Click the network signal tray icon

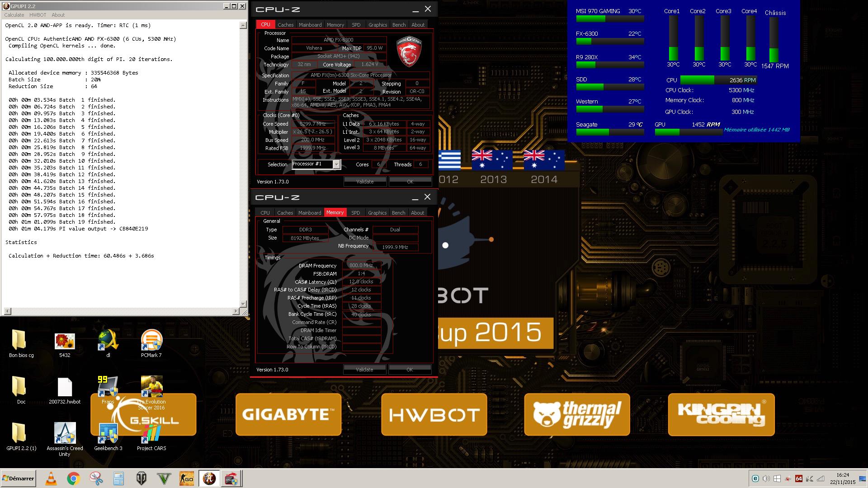click(x=821, y=479)
